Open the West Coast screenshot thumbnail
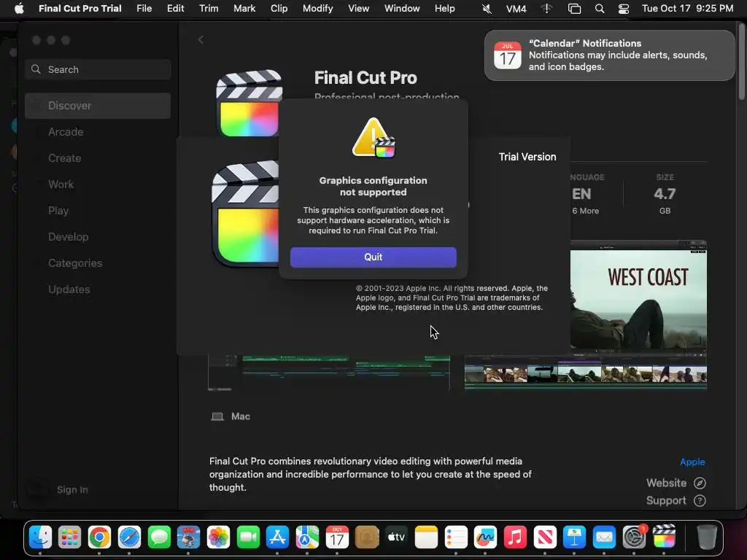Screen dimensions: 747x560 (638, 315)
